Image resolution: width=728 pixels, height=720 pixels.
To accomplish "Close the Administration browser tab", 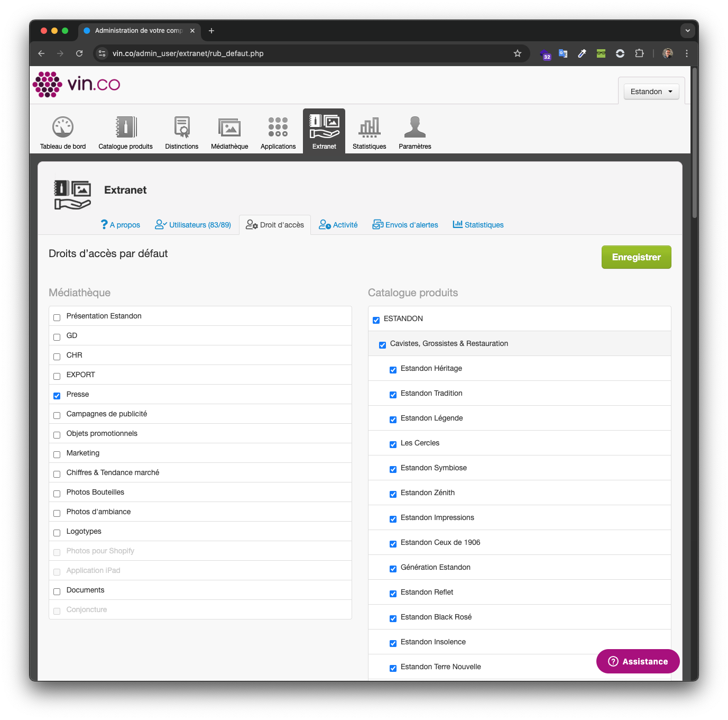I will [192, 31].
